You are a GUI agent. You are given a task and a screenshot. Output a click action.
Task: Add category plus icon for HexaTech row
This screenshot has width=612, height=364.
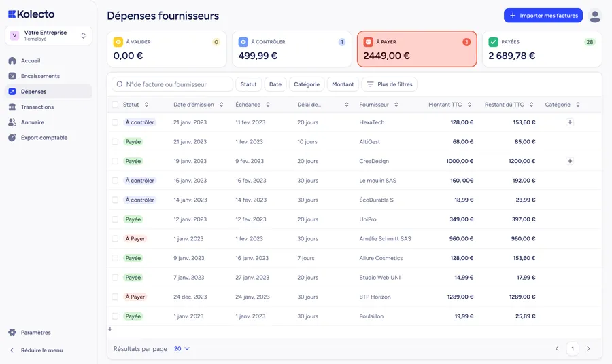[x=570, y=122]
